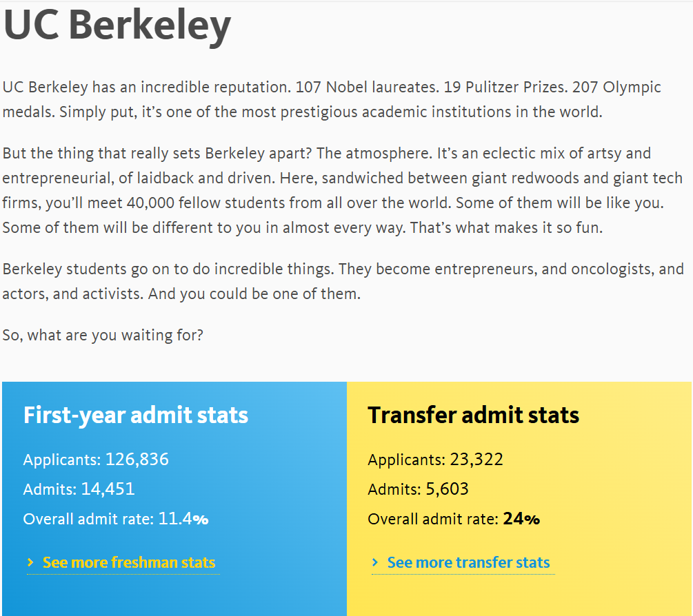
Task: Click the first-year admits figure 14,451
Action: (x=108, y=489)
